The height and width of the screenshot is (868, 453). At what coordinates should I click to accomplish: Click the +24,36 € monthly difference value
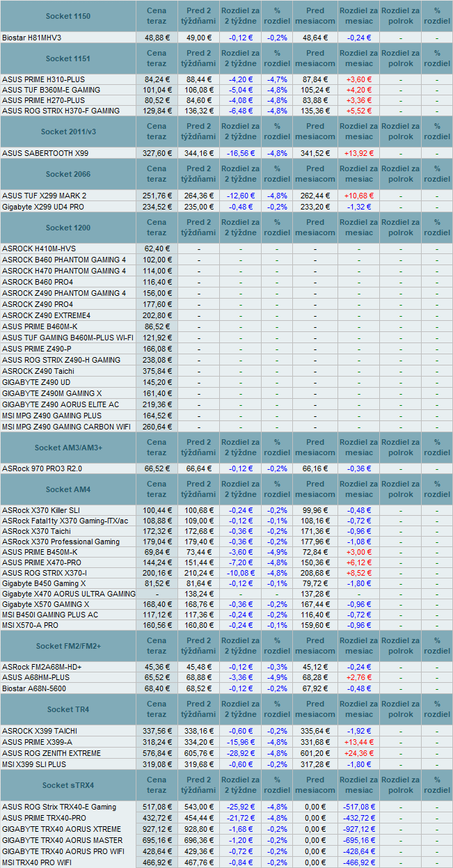pos(358,753)
